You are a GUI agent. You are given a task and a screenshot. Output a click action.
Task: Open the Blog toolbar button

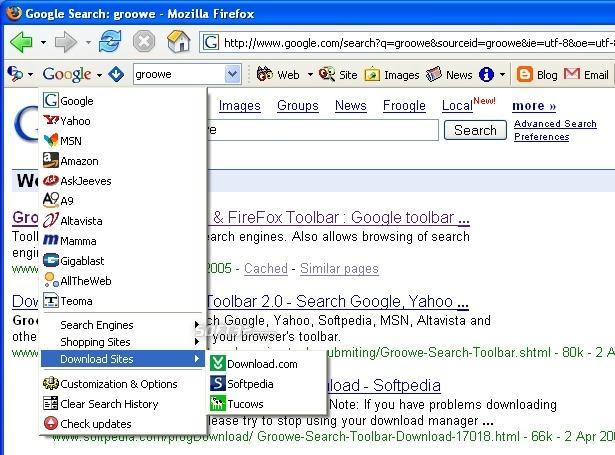(x=537, y=74)
